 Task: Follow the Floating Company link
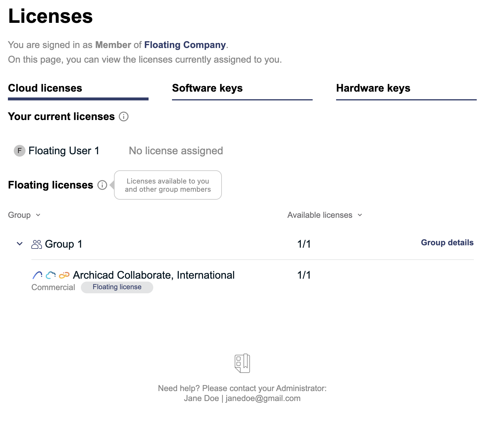pos(185,45)
